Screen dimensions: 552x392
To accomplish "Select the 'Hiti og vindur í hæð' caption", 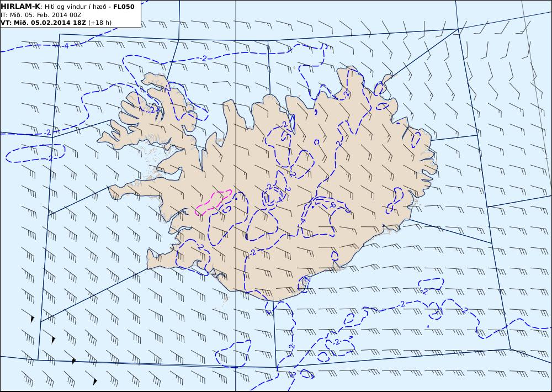I will pyautogui.click(x=75, y=7).
